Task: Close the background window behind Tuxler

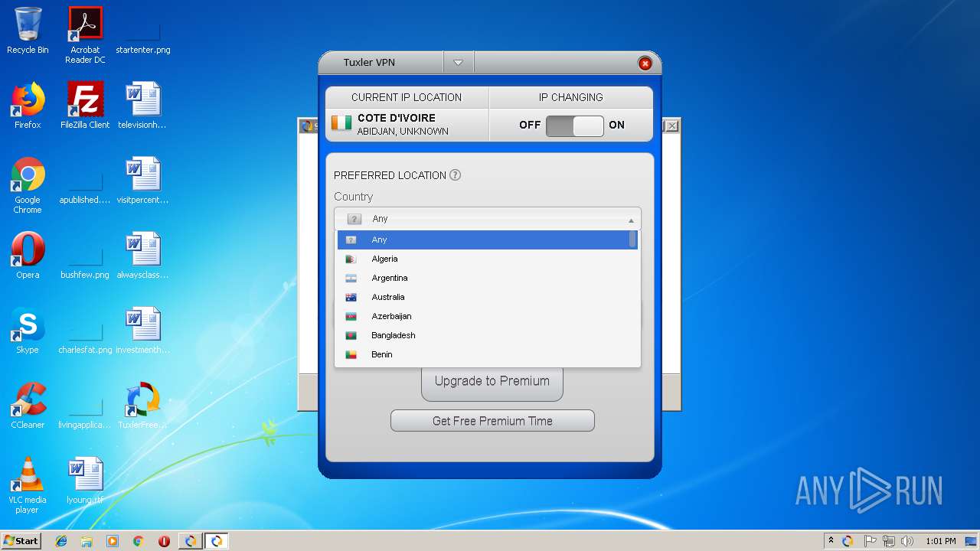Action: (x=671, y=126)
